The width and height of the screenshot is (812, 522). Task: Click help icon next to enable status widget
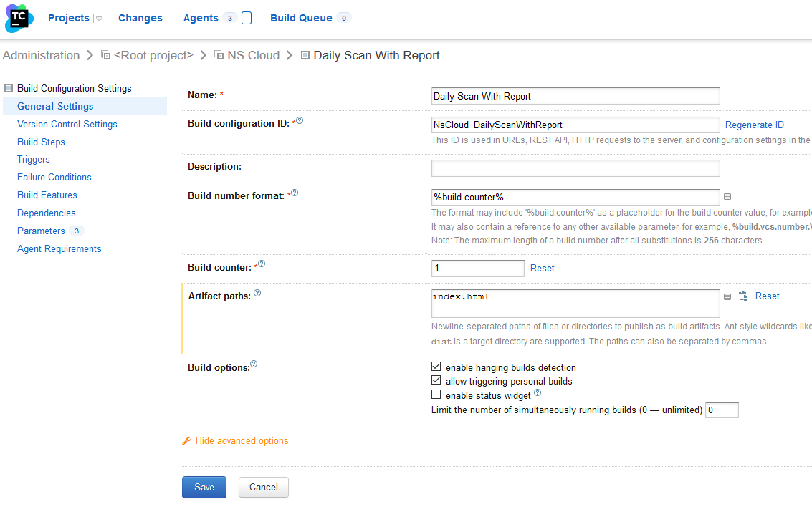click(x=538, y=393)
